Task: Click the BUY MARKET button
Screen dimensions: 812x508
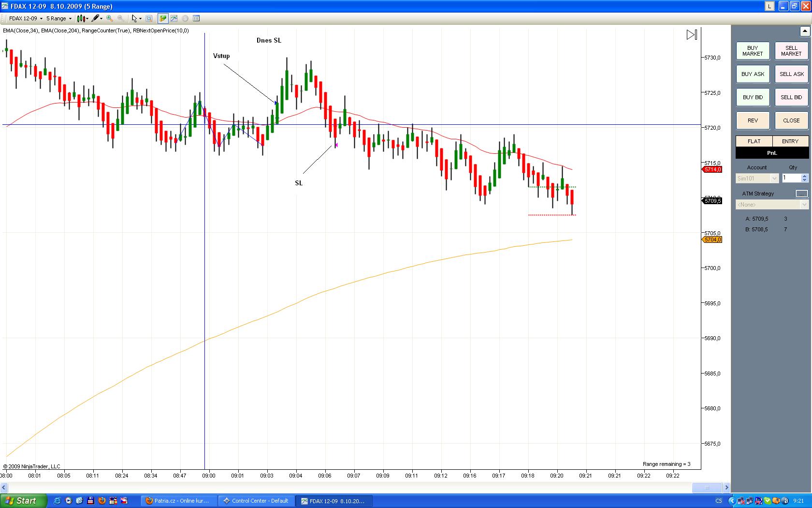Action: [x=753, y=51]
